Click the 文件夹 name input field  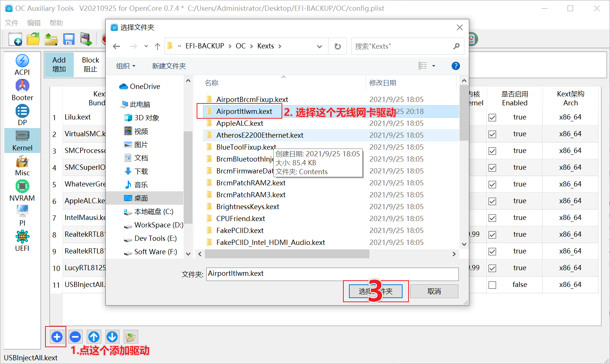coord(333,274)
